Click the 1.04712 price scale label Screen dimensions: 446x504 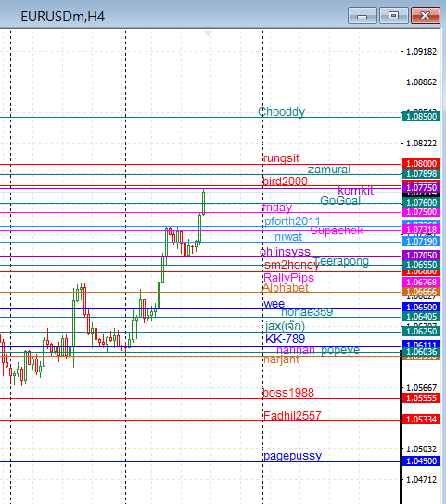(422, 480)
